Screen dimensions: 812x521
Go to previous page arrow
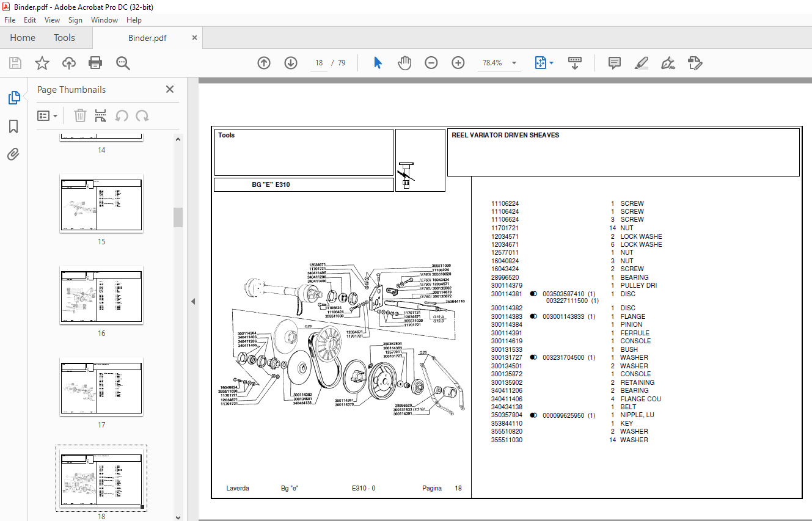click(x=264, y=63)
